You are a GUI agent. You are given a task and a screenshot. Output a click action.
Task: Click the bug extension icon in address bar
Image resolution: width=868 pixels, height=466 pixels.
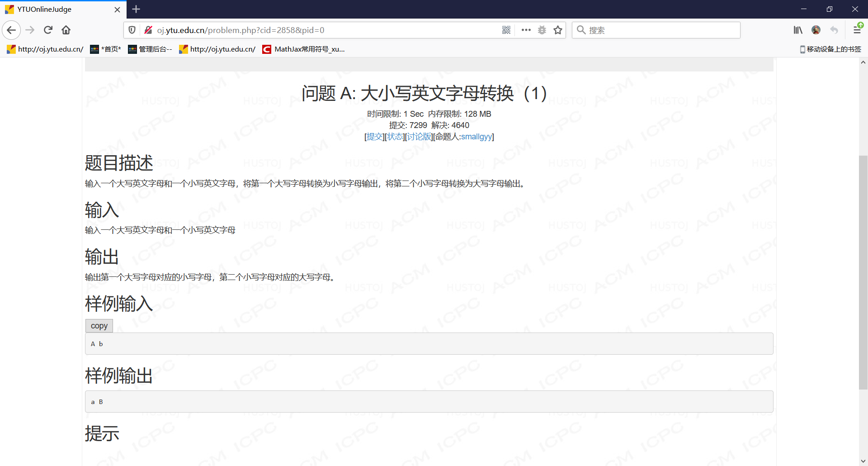(542, 30)
